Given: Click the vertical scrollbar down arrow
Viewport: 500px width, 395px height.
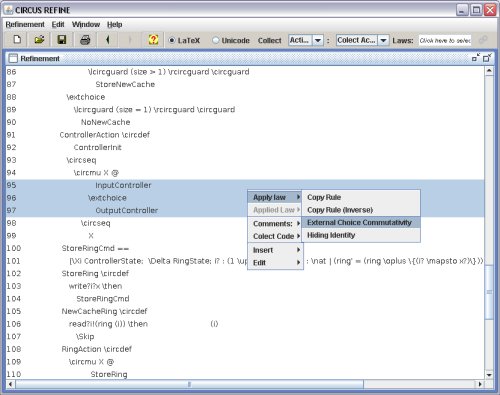Looking at the screenshot, I should (489, 375).
